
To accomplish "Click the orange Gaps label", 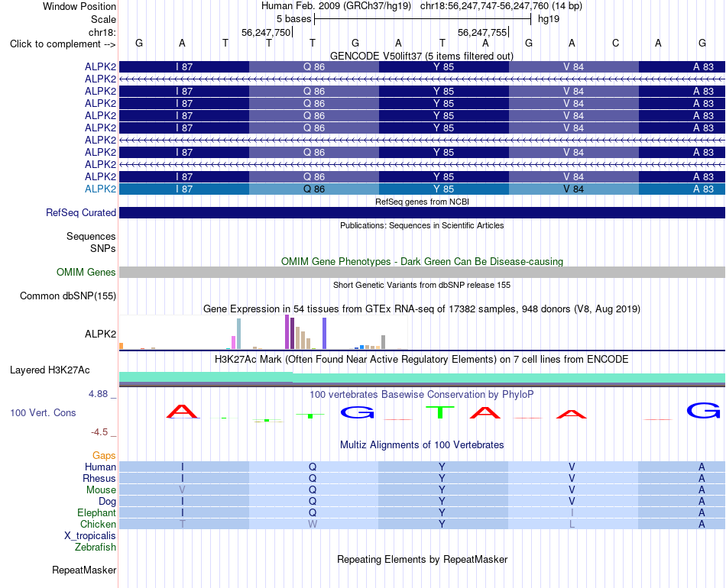I will point(104,456).
